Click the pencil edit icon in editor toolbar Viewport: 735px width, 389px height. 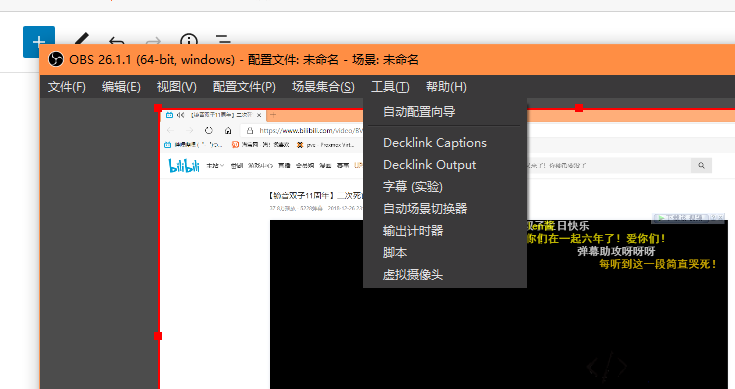point(81,40)
